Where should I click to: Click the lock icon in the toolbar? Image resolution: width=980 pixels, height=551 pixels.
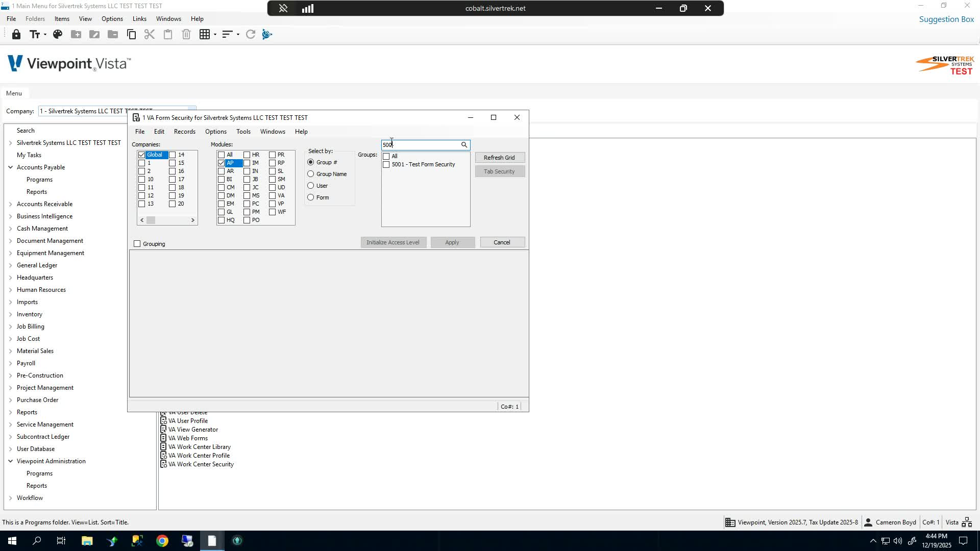pyautogui.click(x=16, y=34)
